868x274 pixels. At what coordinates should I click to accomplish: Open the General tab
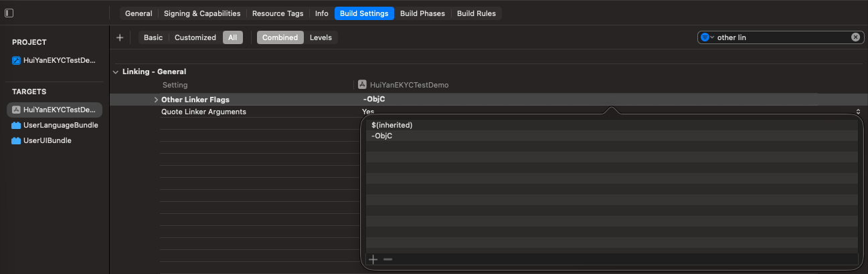[x=139, y=13]
